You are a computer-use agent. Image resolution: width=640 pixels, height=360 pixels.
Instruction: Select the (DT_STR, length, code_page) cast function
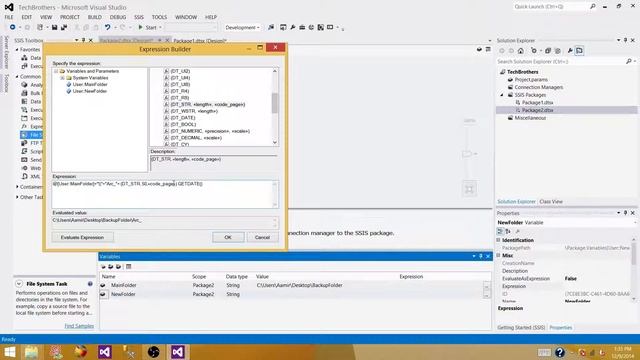coord(208,104)
